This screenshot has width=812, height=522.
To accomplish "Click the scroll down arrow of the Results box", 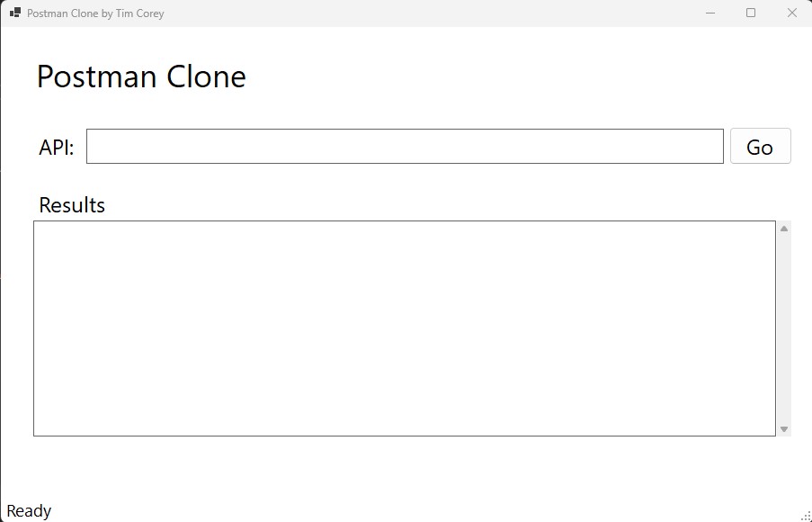I will (784, 429).
